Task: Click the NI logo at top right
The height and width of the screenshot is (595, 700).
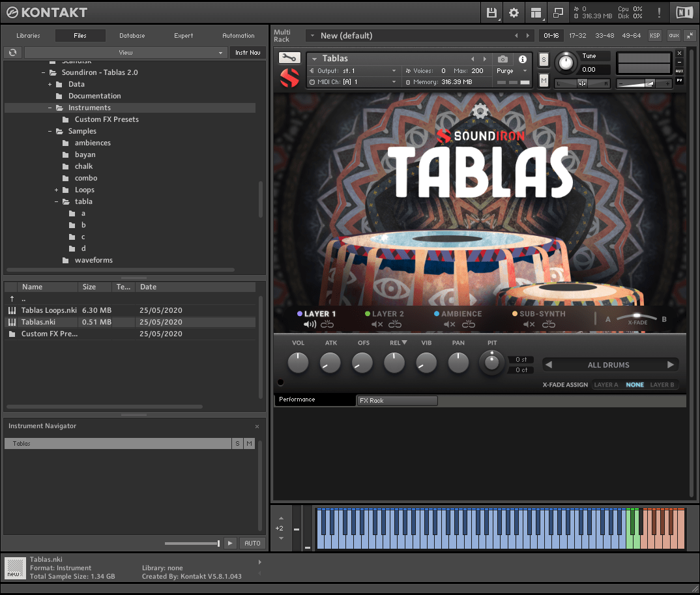Action: (684, 12)
